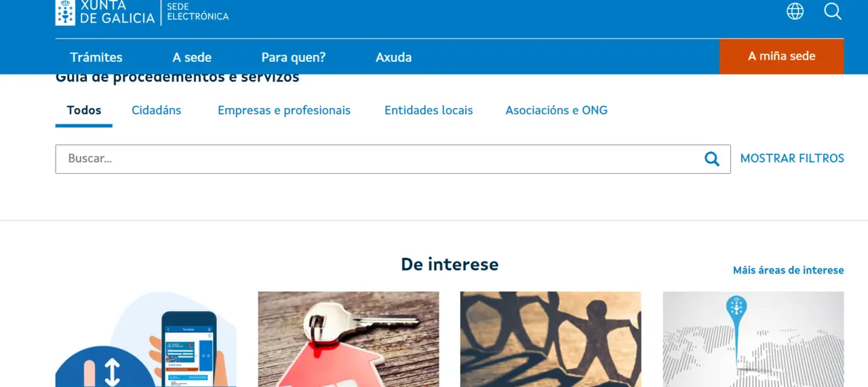Open the world map pin thumbnail
The width and height of the screenshot is (868, 387).
tap(753, 339)
